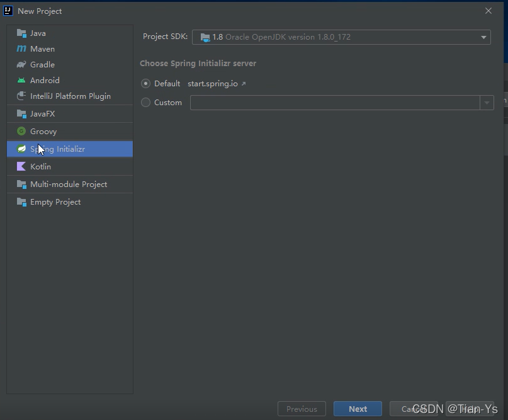The image size is (508, 420).
Task: Choose Java project type
Action: point(70,33)
